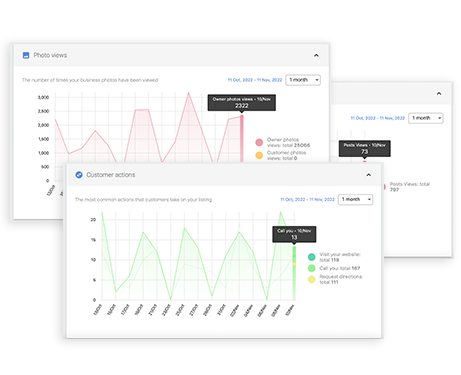Toggle Visit your website legend dot

pyautogui.click(x=312, y=257)
